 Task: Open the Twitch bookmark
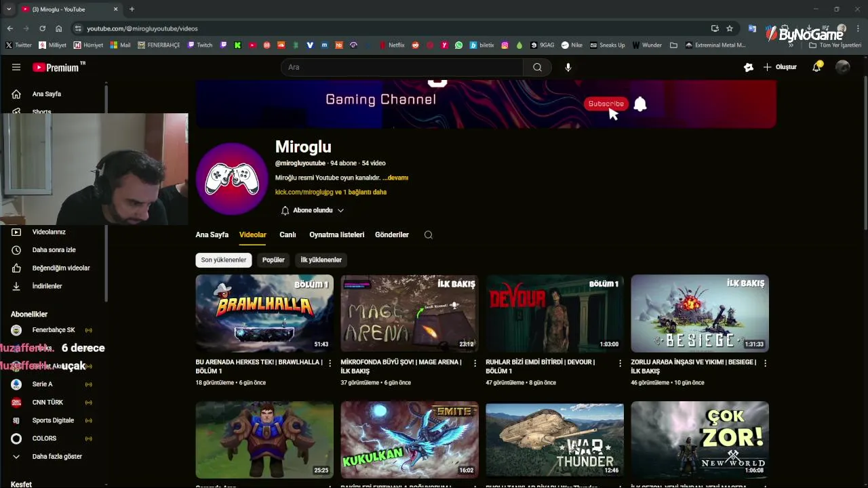tap(200, 45)
